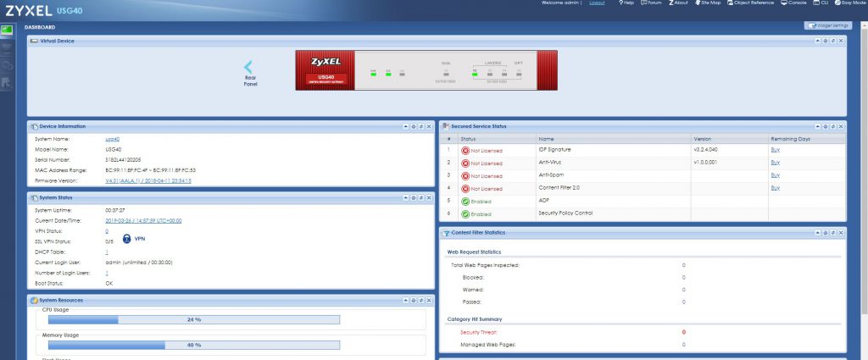868x360 pixels.
Task: Launch the Console from top bar
Action: (x=793, y=3)
